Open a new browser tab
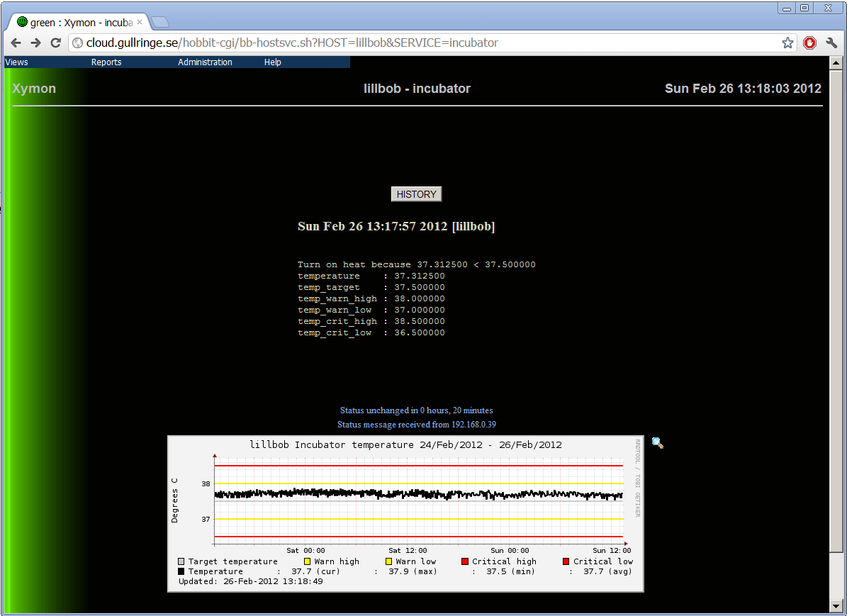 click(160, 22)
